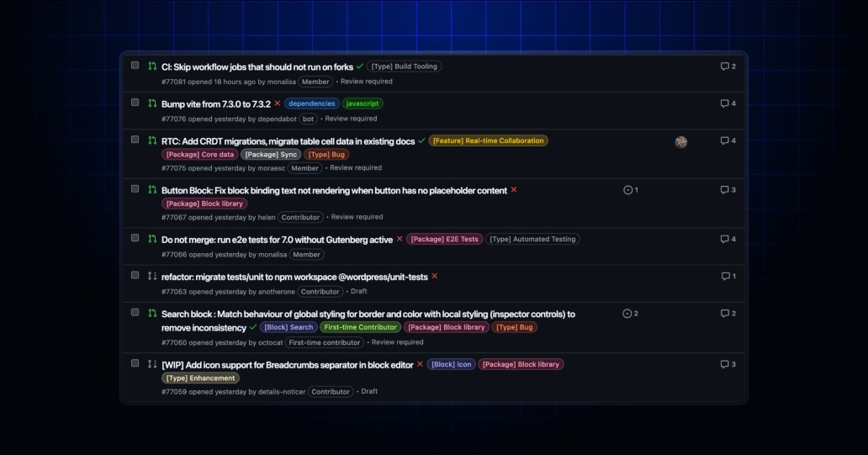
Task: Open comments on Button Block PR
Action: [x=728, y=190]
